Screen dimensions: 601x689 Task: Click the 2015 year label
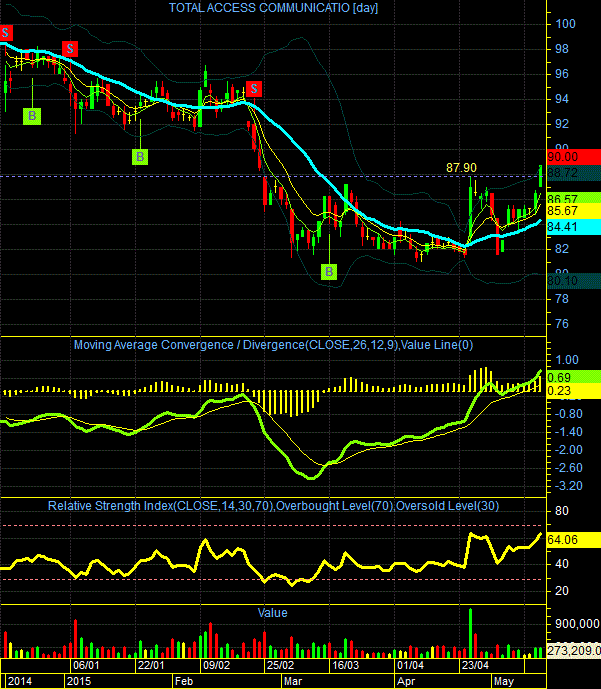pos(79,681)
